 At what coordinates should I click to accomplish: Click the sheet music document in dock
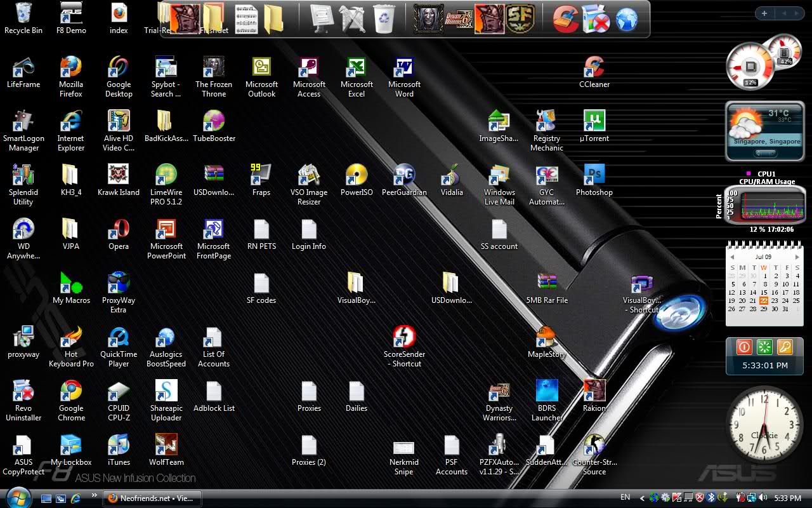[x=246, y=18]
